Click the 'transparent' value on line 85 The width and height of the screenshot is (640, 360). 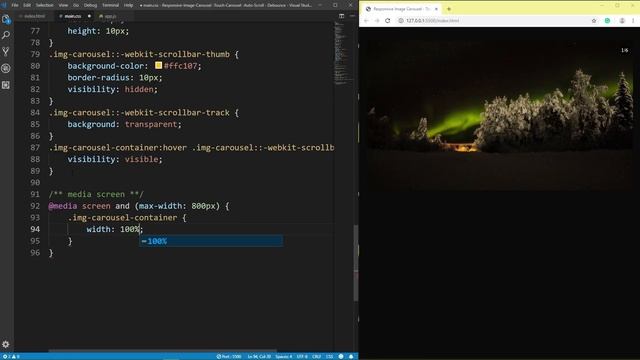coord(151,124)
